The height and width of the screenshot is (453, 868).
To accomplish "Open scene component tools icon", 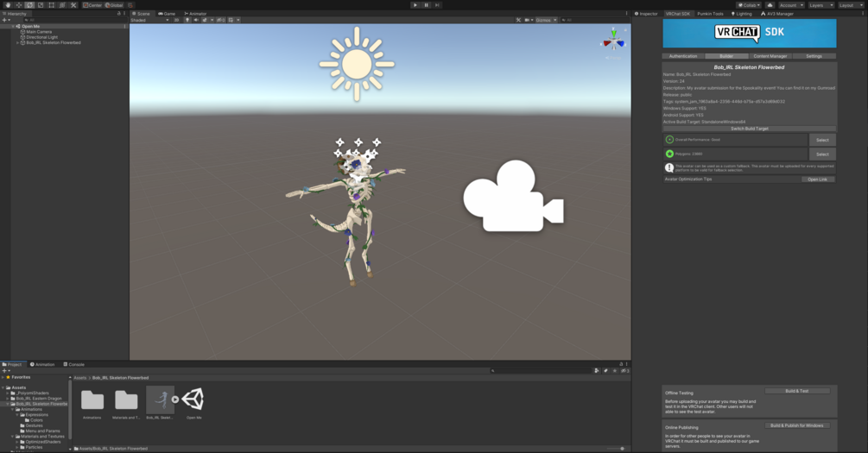I will pyautogui.click(x=519, y=20).
